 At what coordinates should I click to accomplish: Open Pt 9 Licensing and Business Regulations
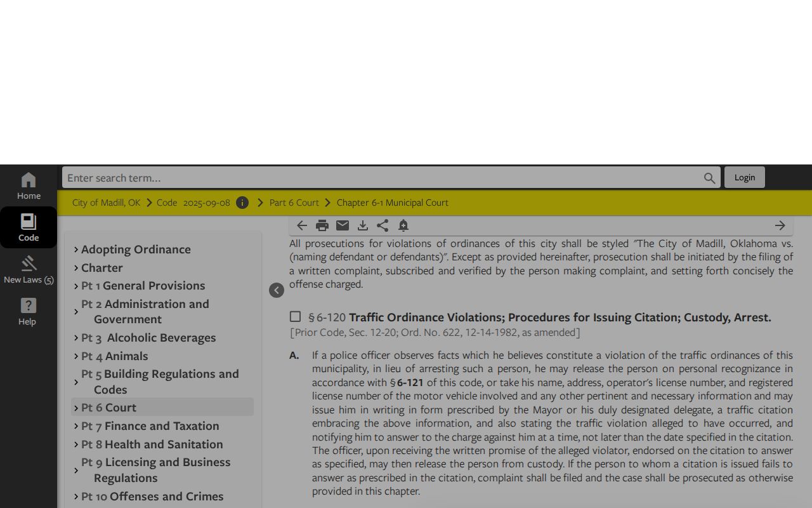click(x=155, y=470)
